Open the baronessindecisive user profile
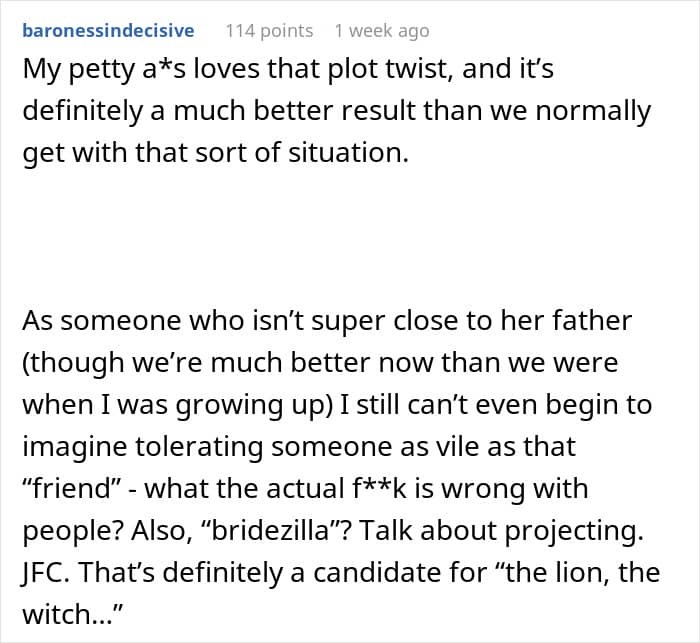This screenshot has height=643, width=700. click(x=108, y=30)
